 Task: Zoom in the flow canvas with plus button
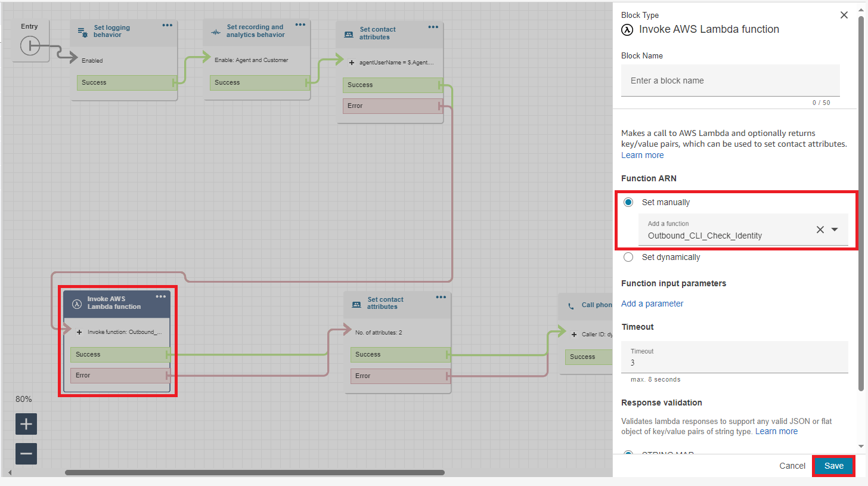pyautogui.click(x=26, y=424)
